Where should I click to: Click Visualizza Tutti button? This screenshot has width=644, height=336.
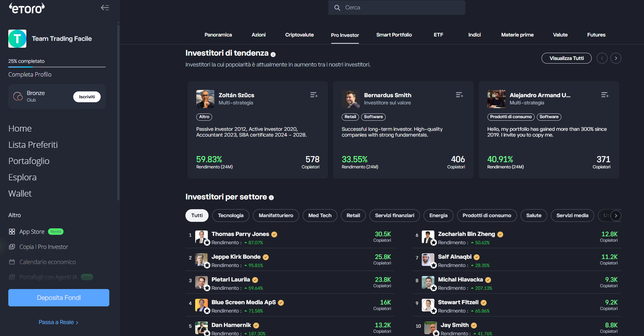(566, 58)
